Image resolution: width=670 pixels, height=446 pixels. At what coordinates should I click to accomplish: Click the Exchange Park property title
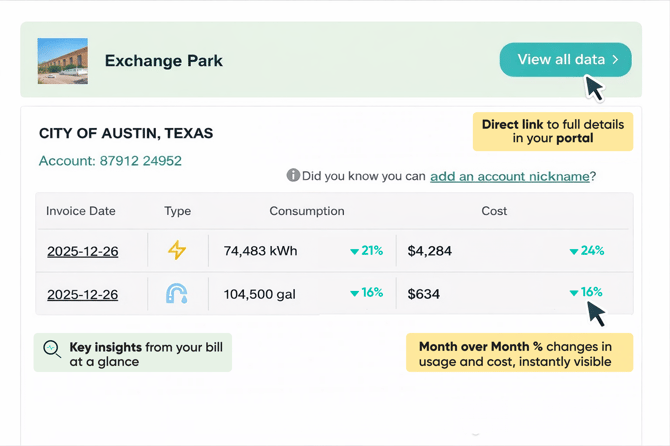163,61
